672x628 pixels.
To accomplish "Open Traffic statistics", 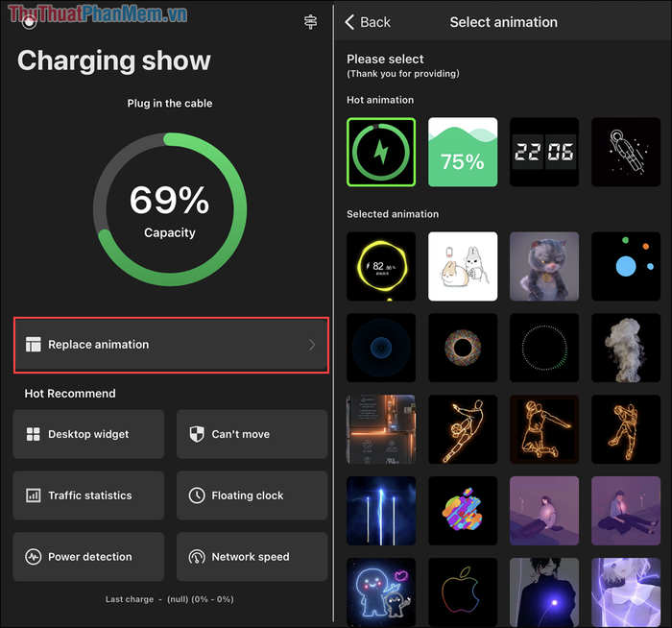I will 89,495.
